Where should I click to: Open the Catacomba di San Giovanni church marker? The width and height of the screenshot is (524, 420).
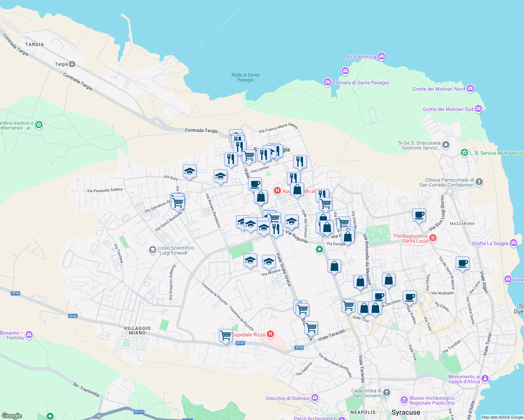coord(386,392)
